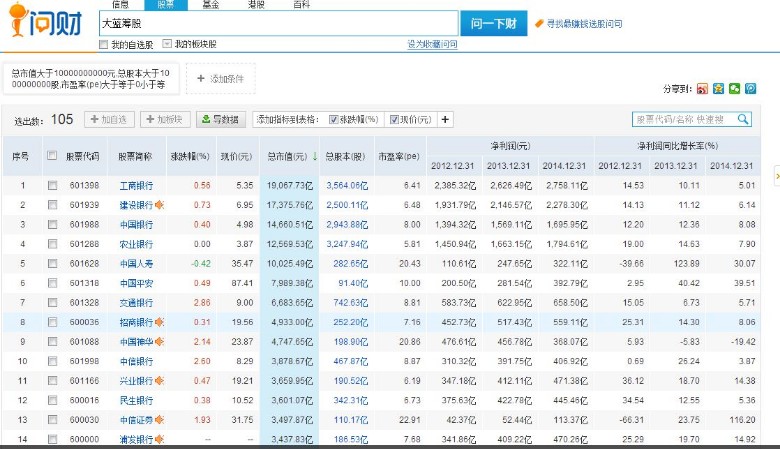Click the plus button to add table indicator
This screenshot has width=780, height=449.
click(x=445, y=119)
